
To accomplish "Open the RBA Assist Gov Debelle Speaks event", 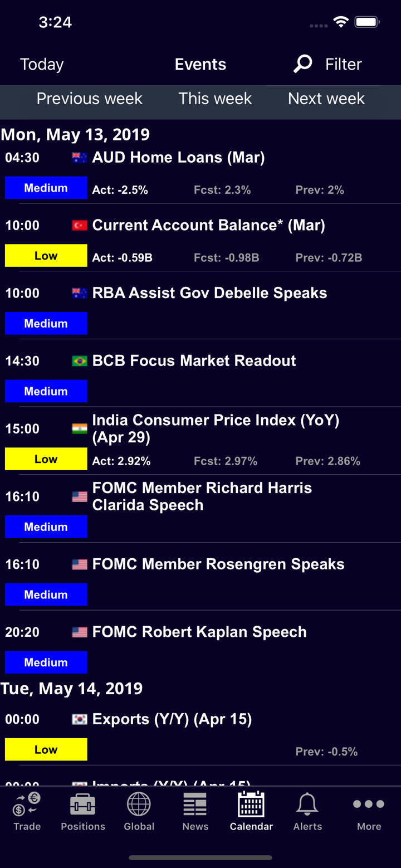I will [x=209, y=293].
